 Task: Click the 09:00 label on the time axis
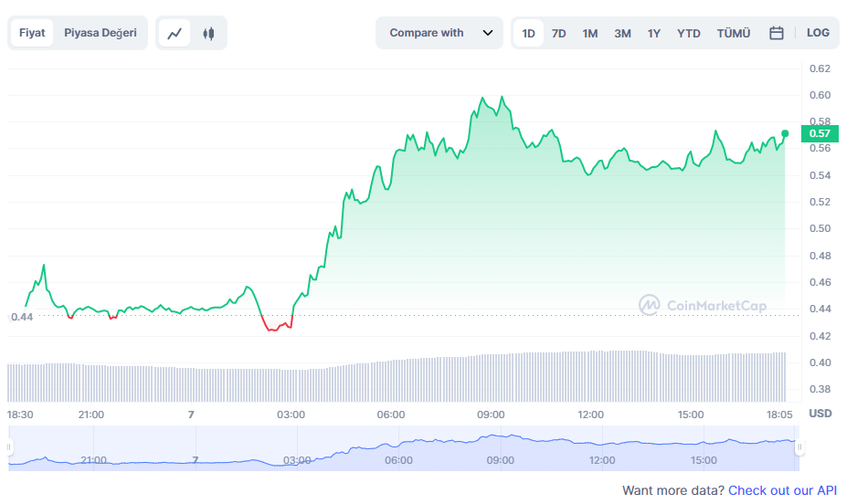tap(491, 415)
